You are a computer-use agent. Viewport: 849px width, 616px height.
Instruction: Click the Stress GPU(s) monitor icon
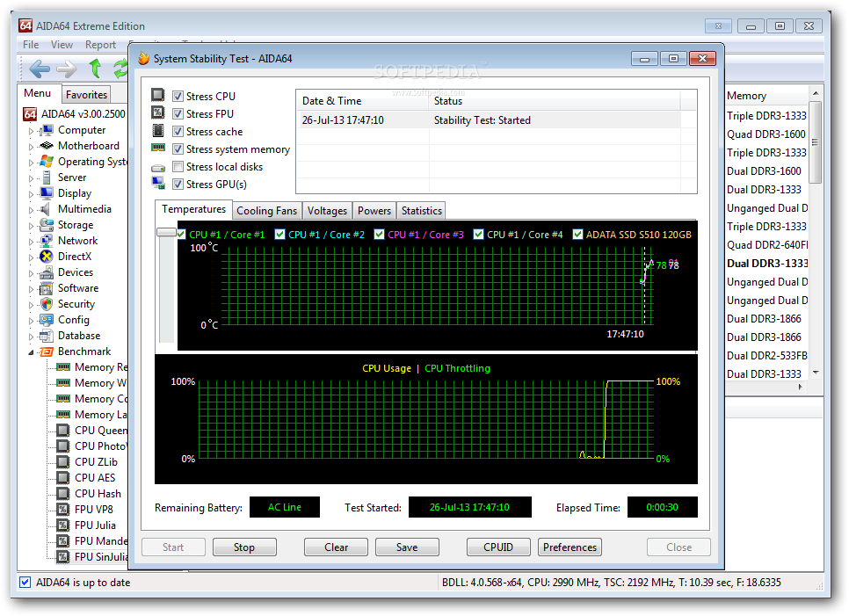point(158,183)
